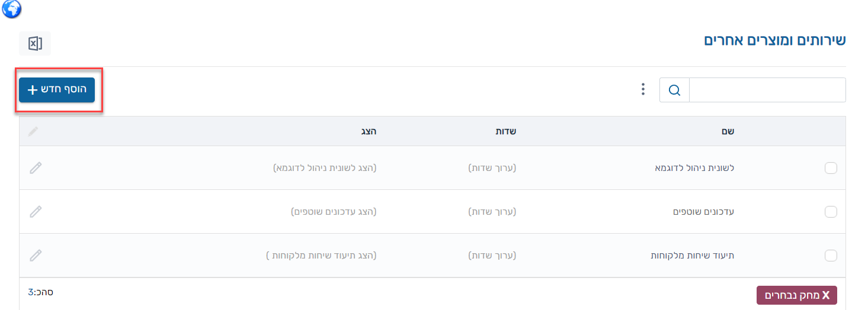Click the Excel export icon

tap(35, 44)
